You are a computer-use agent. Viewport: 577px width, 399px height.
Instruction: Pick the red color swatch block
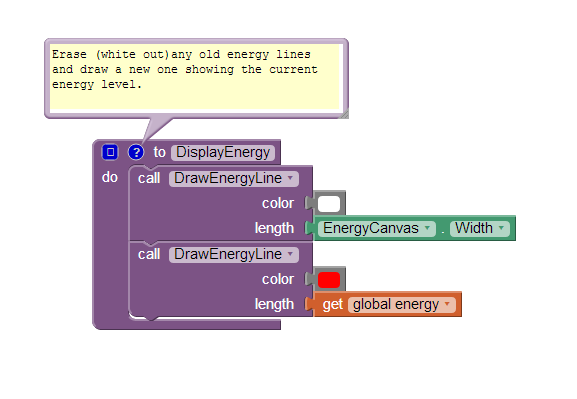(329, 280)
